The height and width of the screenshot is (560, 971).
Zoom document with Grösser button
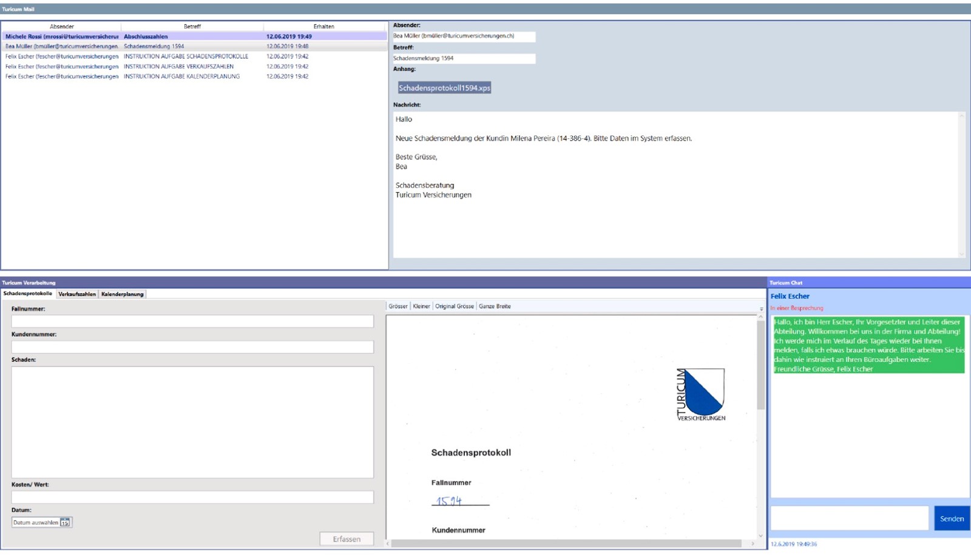click(x=398, y=306)
